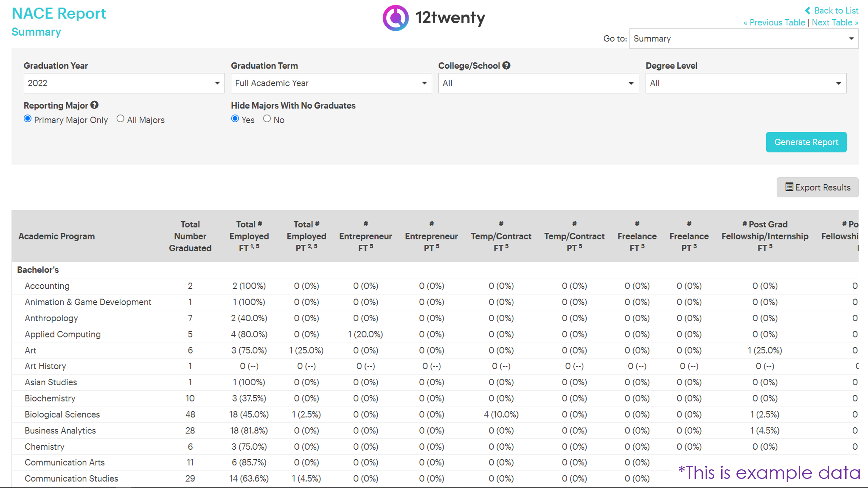Click the Back to List link
Viewport: 868px width, 488px height.
(x=837, y=11)
